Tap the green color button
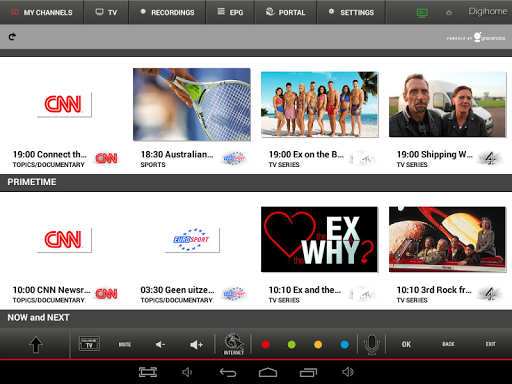 click(292, 345)
